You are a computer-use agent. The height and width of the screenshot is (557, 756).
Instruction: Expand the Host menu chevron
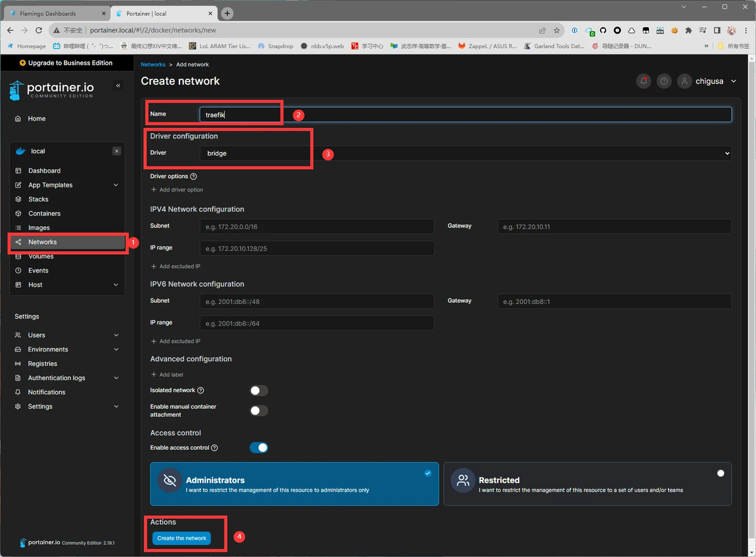coord(115,285)
